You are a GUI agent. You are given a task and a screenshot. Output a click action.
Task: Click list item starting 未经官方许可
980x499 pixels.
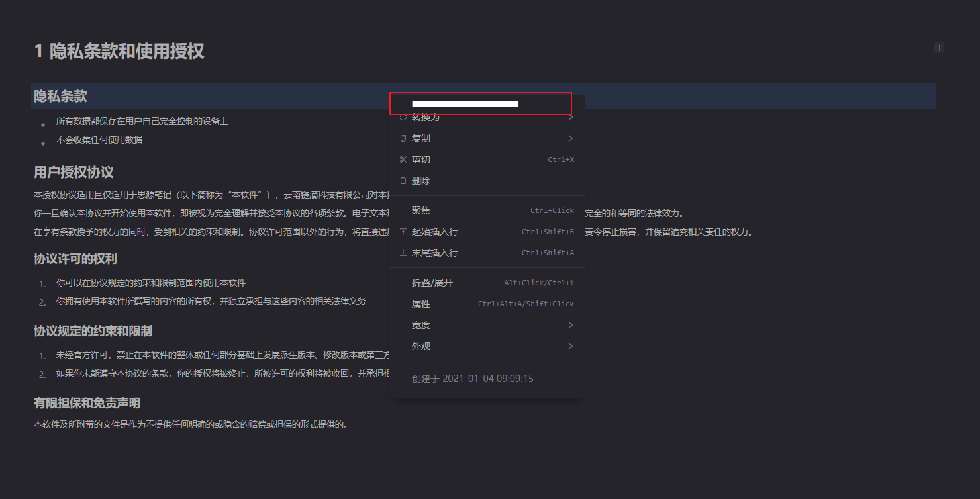coord(222,355)
